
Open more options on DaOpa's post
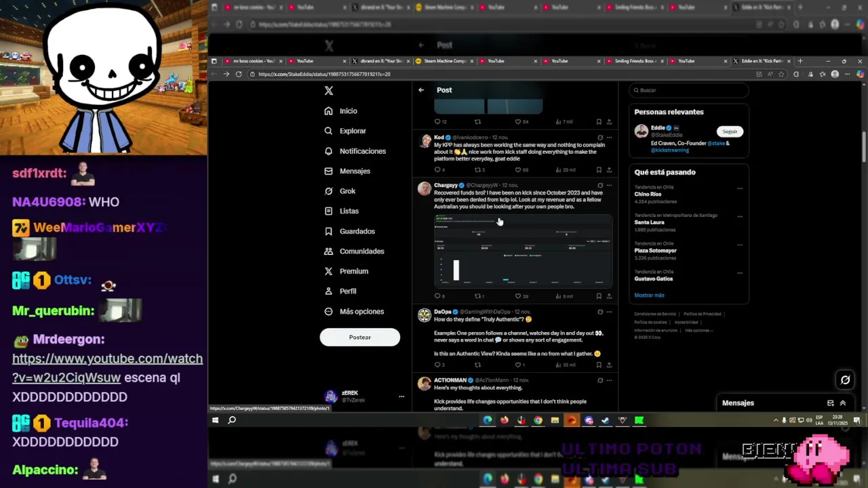609,312
